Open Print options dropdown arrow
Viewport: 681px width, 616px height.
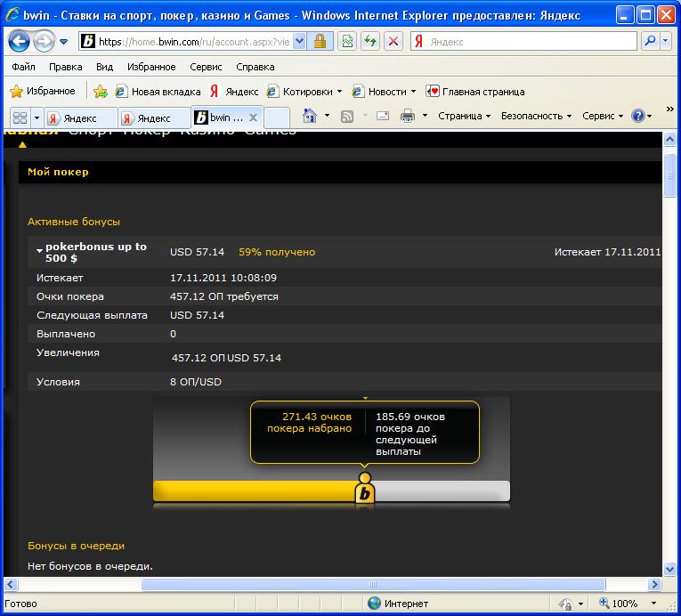click(x=426, y=116)
